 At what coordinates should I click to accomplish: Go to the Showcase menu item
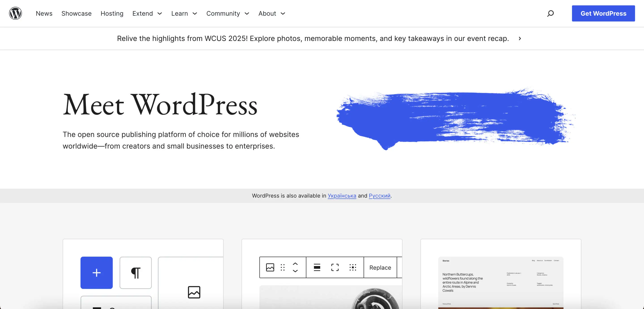(x=76, y=13)
